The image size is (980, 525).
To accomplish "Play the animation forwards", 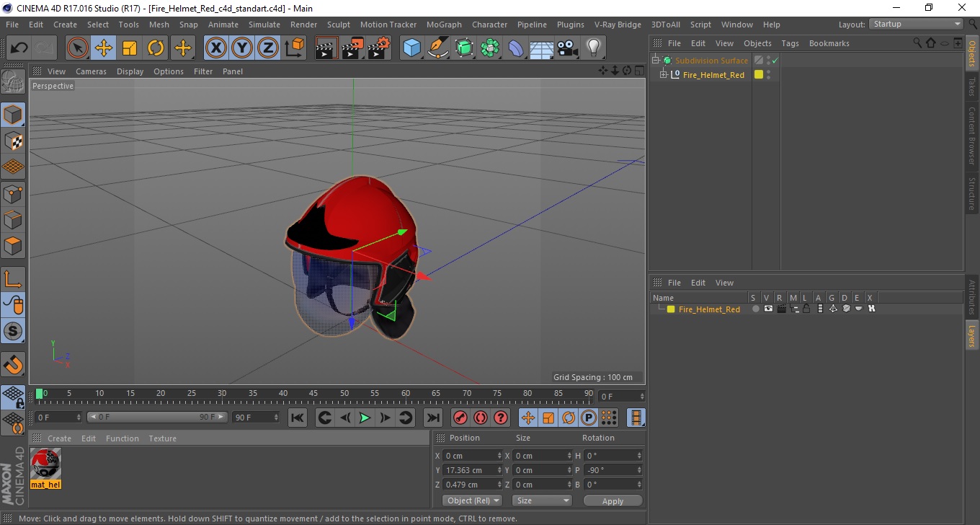I will 365,418.
